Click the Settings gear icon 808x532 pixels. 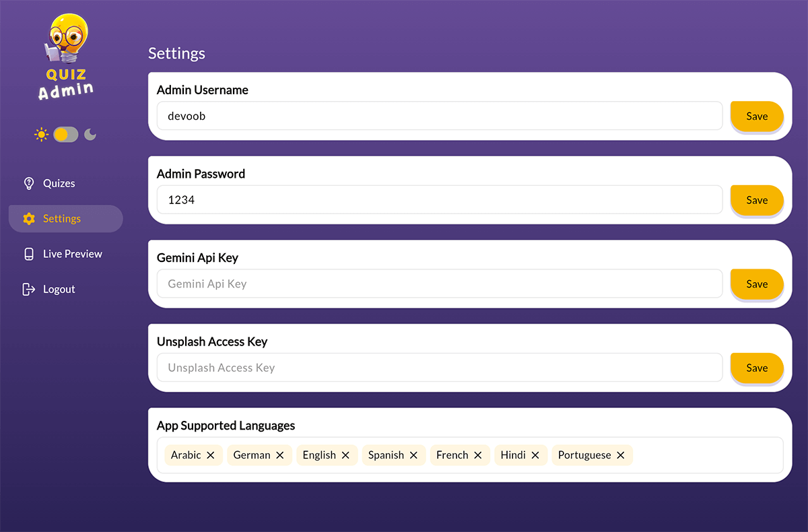[29, 219]
